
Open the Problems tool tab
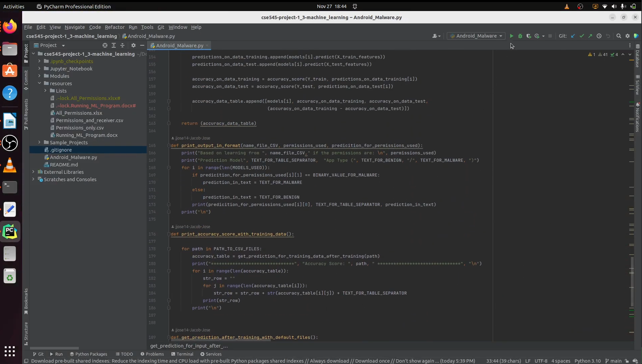coord(152,354)
